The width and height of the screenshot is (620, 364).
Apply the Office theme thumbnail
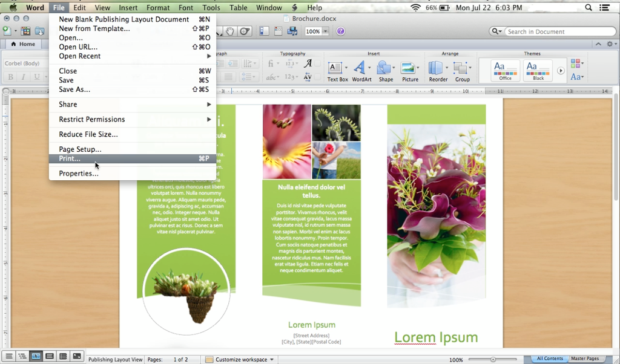click(506, 71)
